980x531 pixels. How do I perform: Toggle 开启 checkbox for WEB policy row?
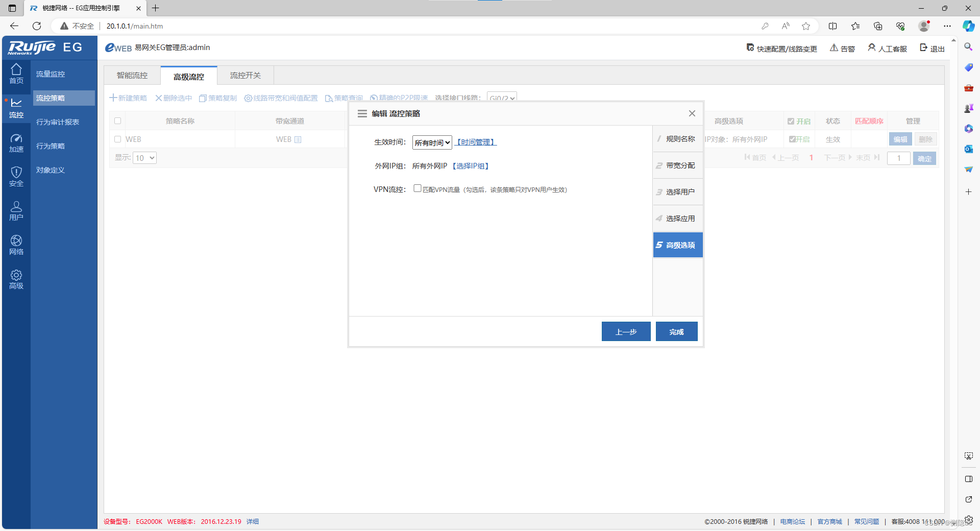click(x=792, y=139)
